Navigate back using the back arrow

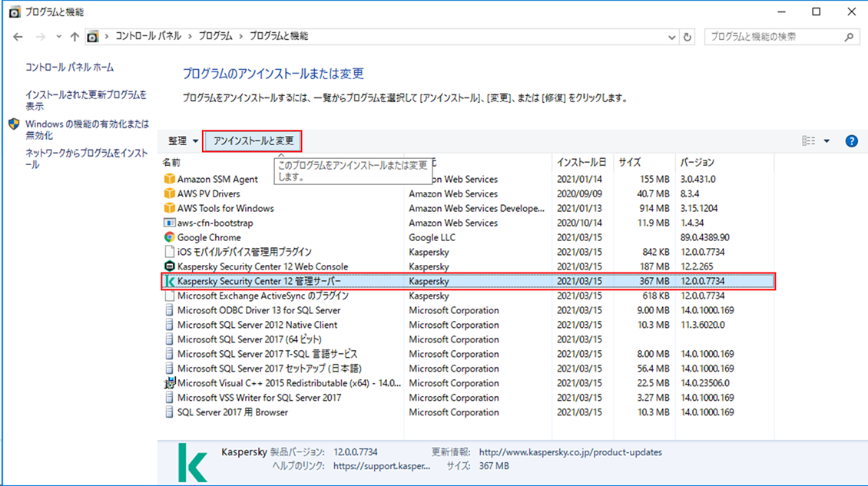17,35
